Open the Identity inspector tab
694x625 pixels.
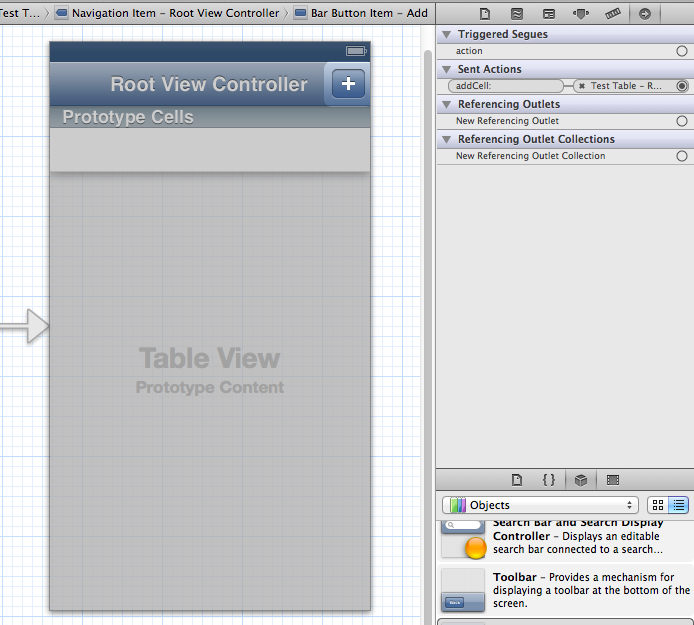549,14
